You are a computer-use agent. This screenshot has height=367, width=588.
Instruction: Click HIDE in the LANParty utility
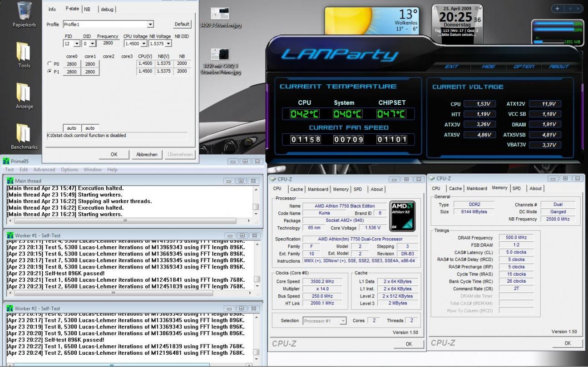pyautogui.click(x=489, y=66)
